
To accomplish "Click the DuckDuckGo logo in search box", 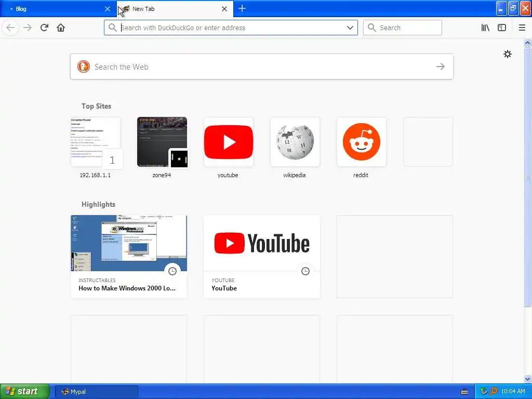I will click(x=84, y=66).
